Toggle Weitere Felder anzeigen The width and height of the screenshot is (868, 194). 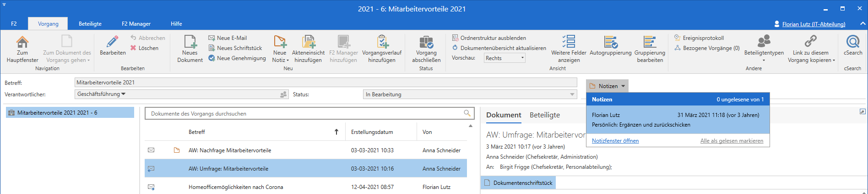[x=569, y=43]
